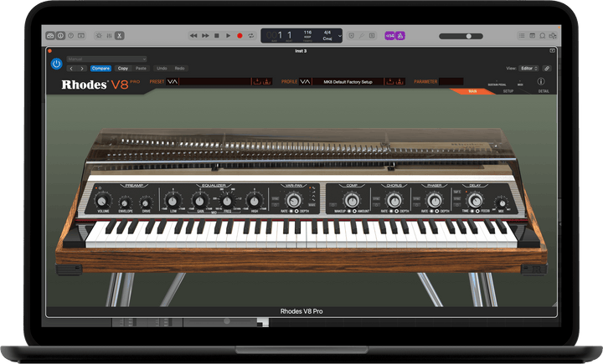Image resolution: width=603 pixels, height=364 pixels.
Task: Click the Paste button
Action: click(141, 69)
